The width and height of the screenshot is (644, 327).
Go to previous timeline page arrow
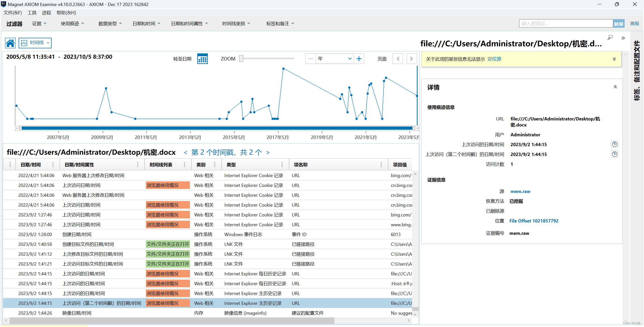click(x=397, y=59)
